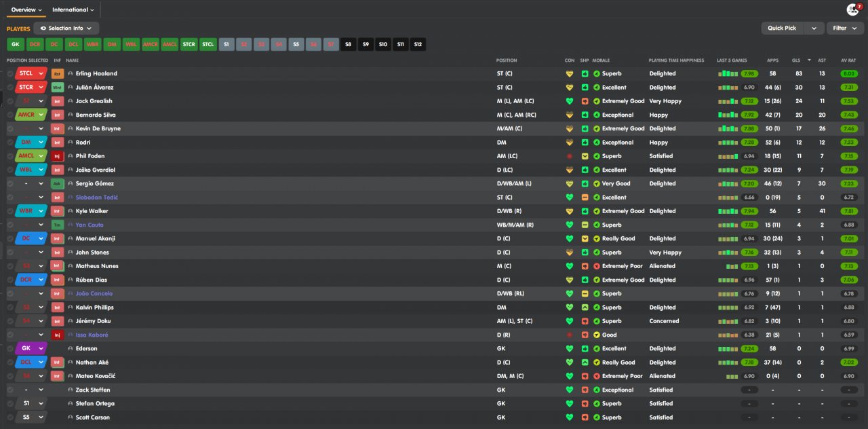868x429 pixels.
Task: Open Kevin De Bruyne's position selection dropdown
Action: [41, 128]
